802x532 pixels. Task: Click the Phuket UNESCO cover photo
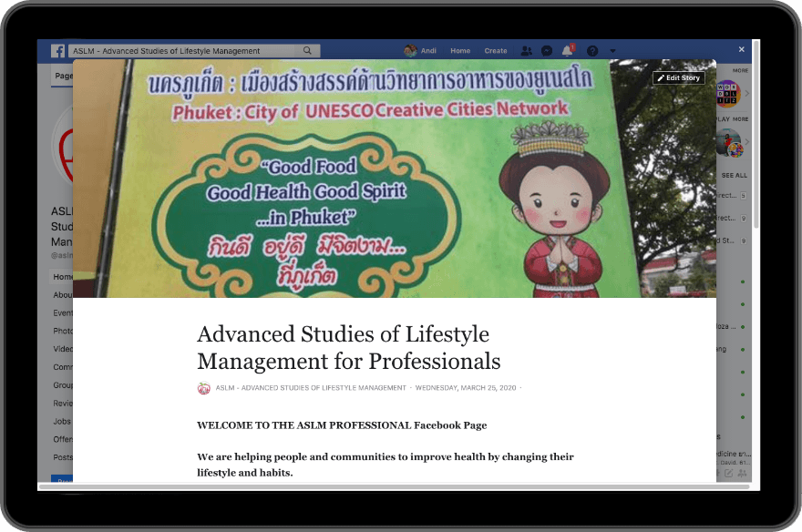pos(395,179)
